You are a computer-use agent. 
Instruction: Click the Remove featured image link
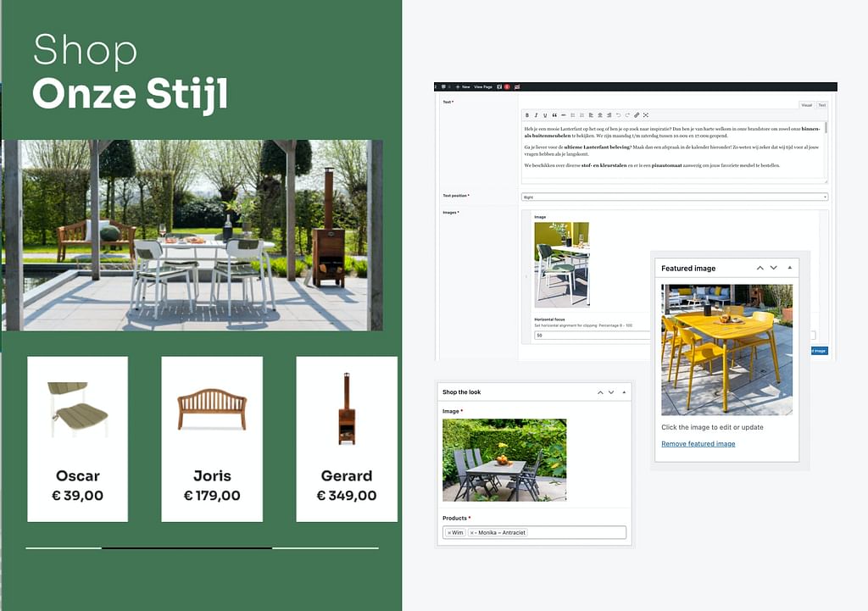698,444
